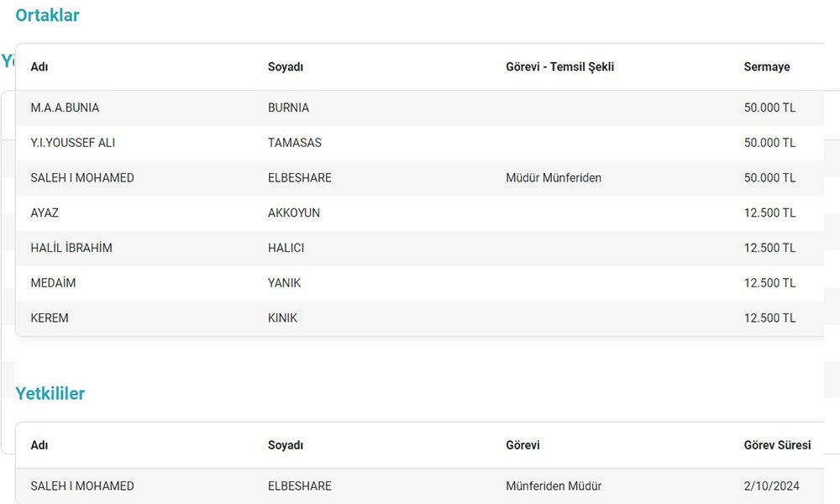Screen dimensions: 840x504
Task: Select the Y.I.YOUSSEF ALI partner name
Action: (x=72, y=143)
